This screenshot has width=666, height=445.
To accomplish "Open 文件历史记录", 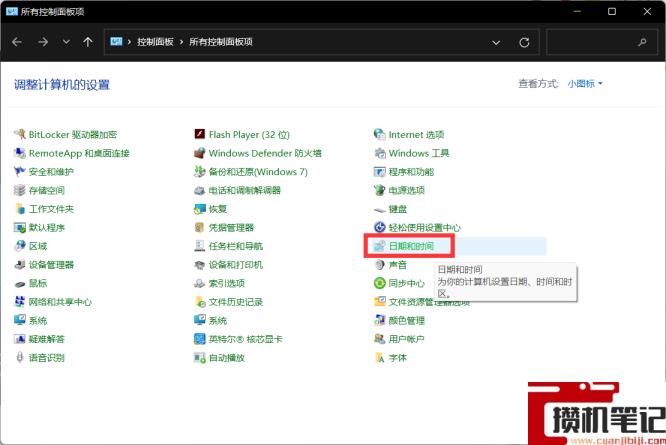I will (236, 302).
